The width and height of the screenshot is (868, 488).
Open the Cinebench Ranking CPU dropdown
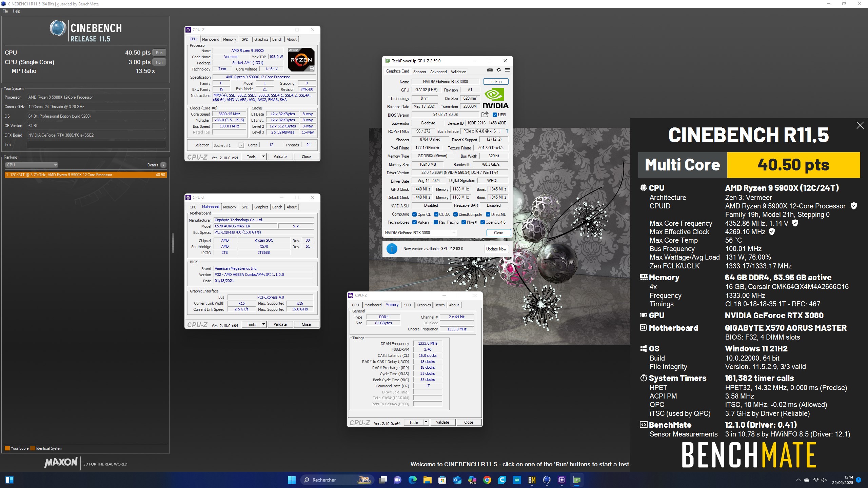tap(32, 165)
